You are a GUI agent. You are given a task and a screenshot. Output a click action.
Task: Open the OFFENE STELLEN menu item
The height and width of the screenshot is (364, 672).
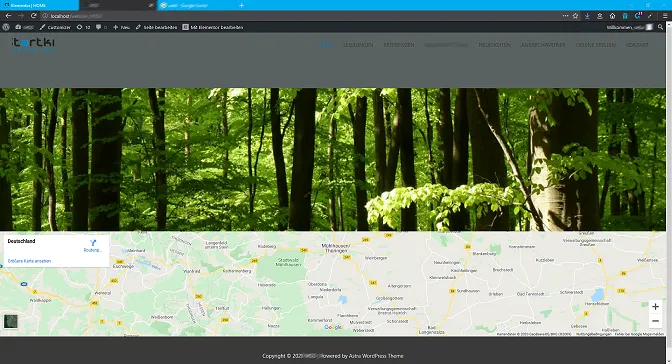pos(596,45)
